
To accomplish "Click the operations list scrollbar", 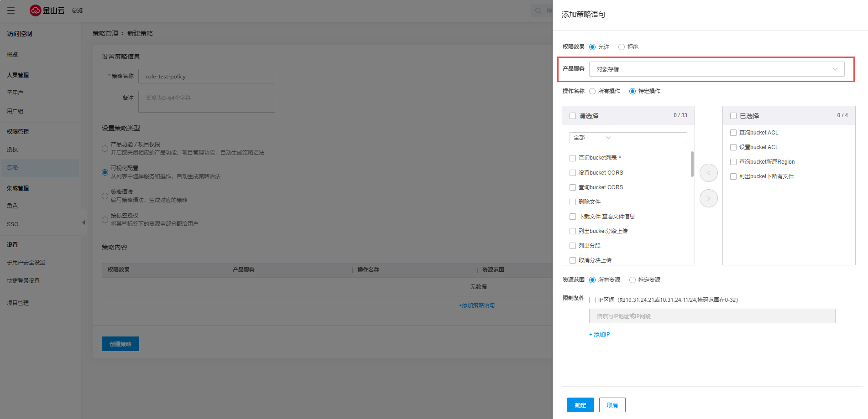I will click(x=692, y=164).
